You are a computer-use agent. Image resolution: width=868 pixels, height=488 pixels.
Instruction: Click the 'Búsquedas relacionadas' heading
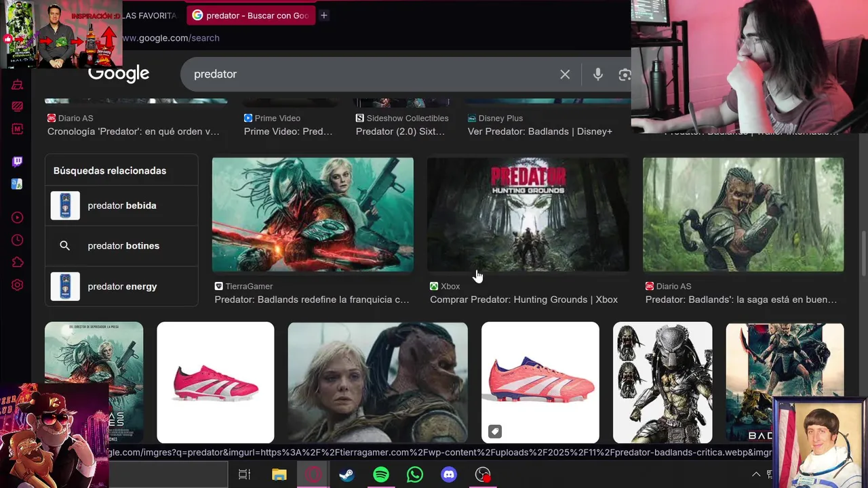coord(110,171)
